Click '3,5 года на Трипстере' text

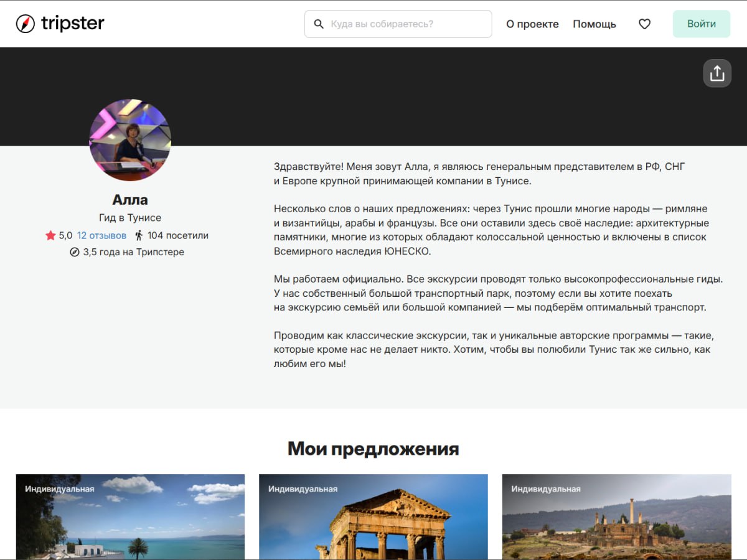point(134,252)
